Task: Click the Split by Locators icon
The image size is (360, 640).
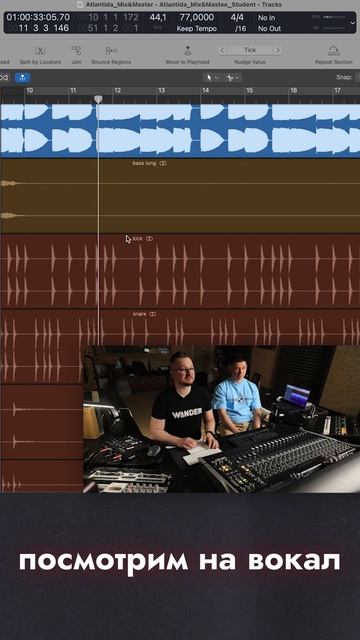Action: coord(40,51)
